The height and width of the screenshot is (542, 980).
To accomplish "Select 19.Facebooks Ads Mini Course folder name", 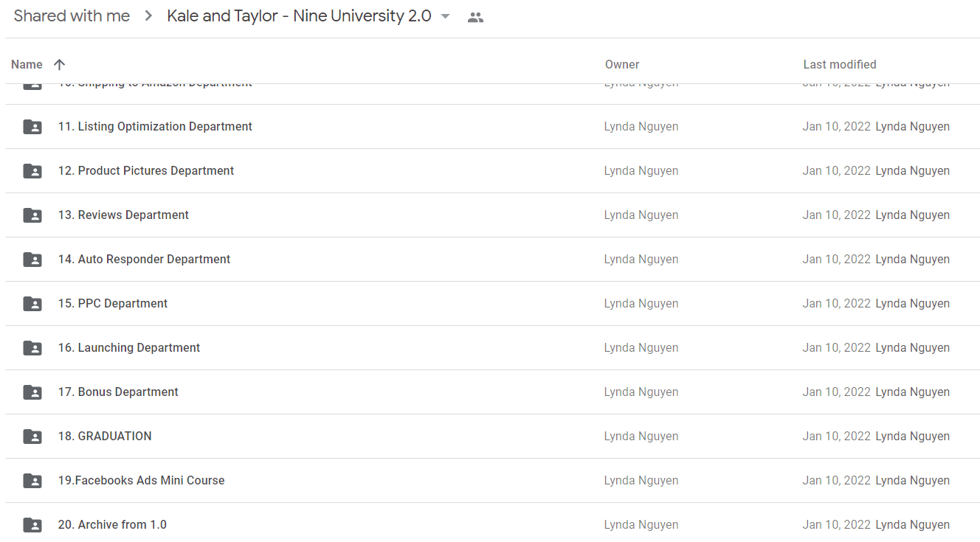I will [141, 480].
